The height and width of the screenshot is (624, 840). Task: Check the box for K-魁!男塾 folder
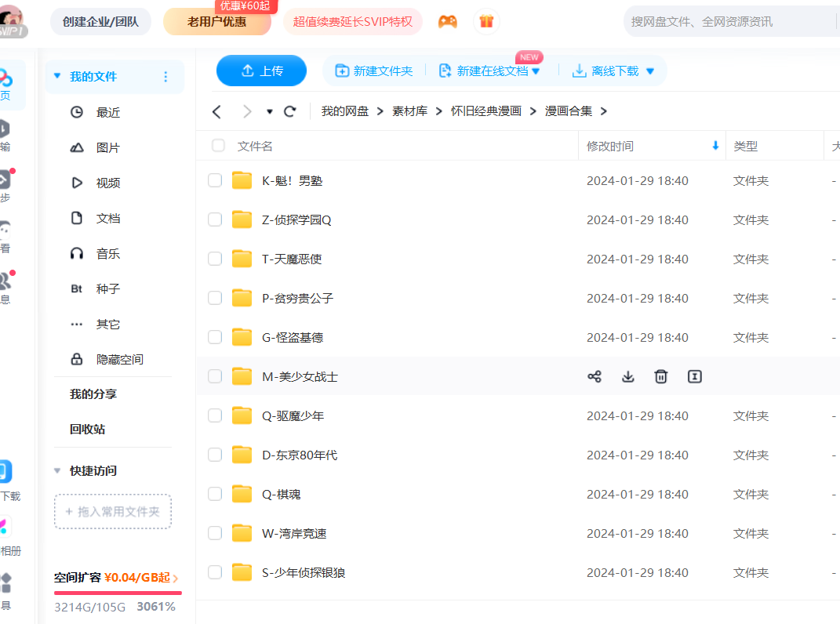(x=215, y=181)
